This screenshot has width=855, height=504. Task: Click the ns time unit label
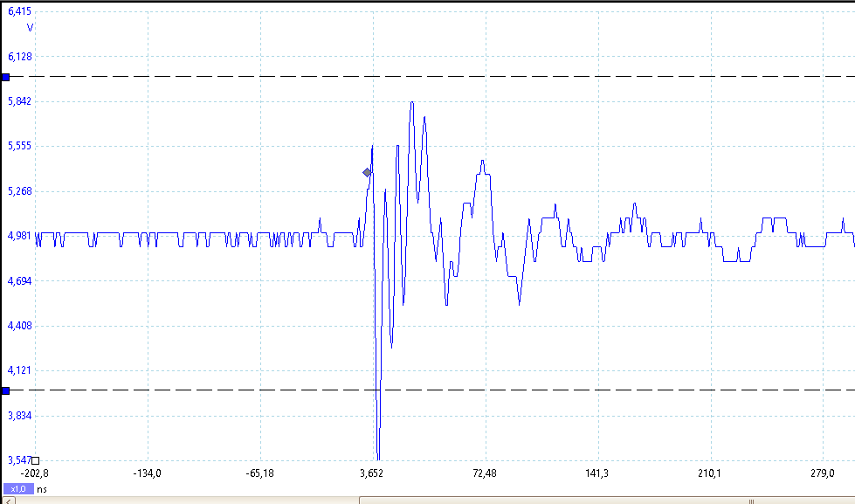pyautogui.click(x=42, y=489)
